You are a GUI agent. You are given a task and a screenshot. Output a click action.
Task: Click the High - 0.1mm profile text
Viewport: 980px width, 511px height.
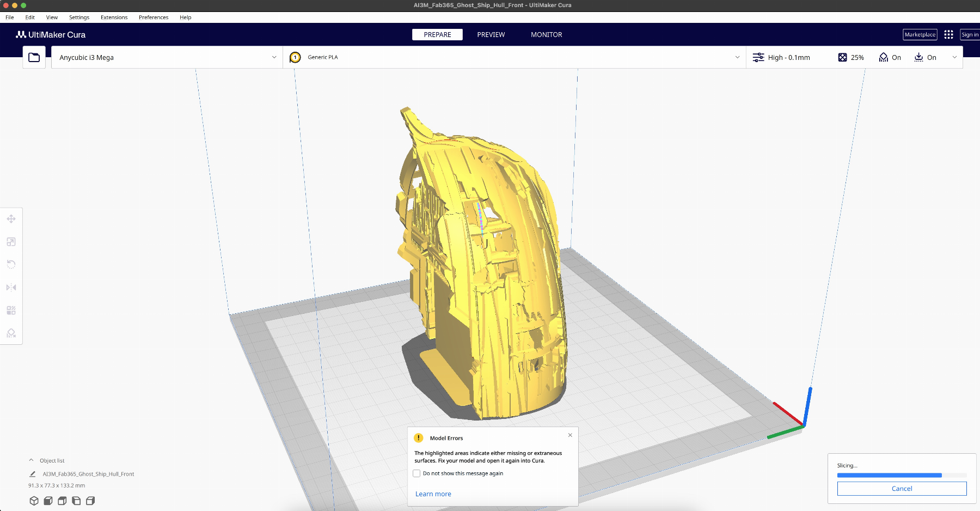[789, 57]
